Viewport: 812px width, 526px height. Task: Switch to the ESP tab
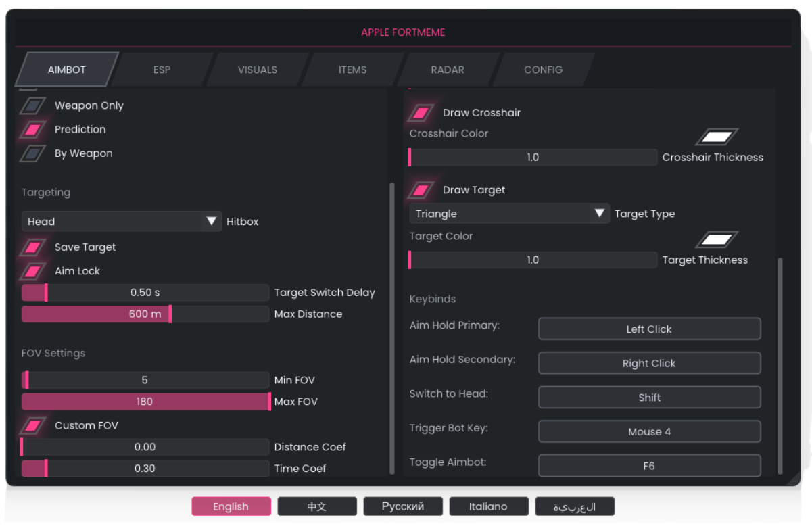[x=162, y=70]
